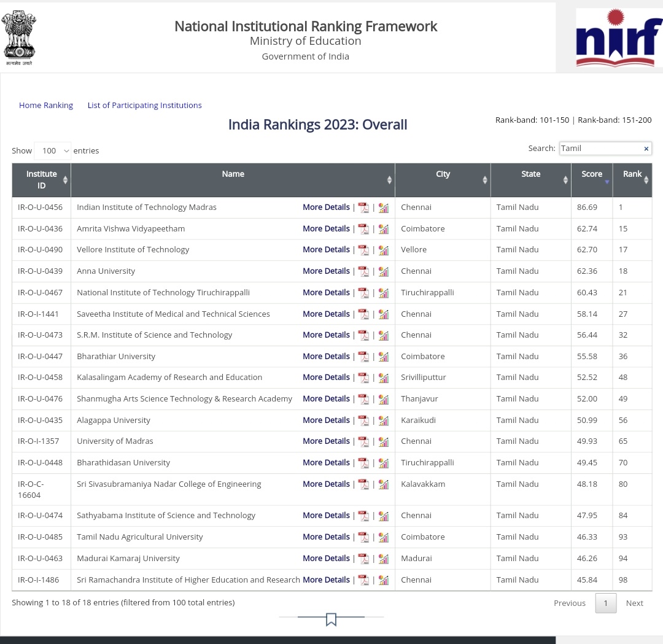Open PDF icon for Indian Institute of Technology Madras
663x644 pixels.
(x=363, y=208)
